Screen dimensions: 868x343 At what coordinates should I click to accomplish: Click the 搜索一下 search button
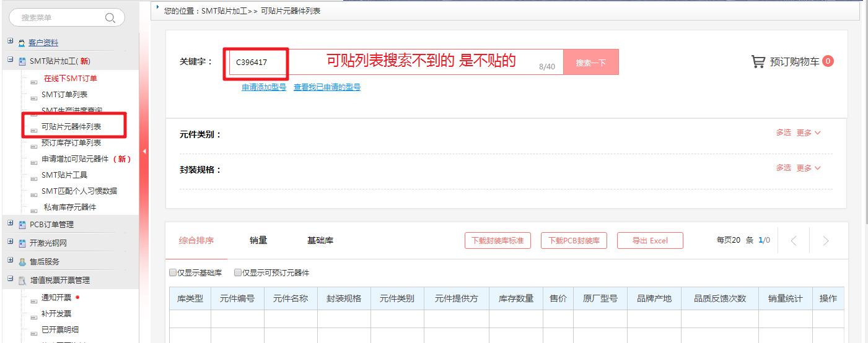[x=590, y=63]
